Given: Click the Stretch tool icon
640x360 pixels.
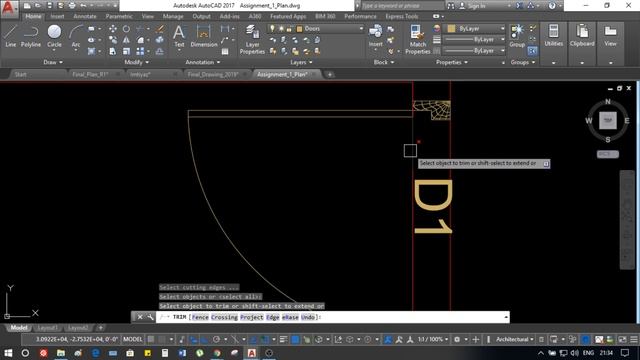Looking at the screenshot, I should tap(113, 51).
